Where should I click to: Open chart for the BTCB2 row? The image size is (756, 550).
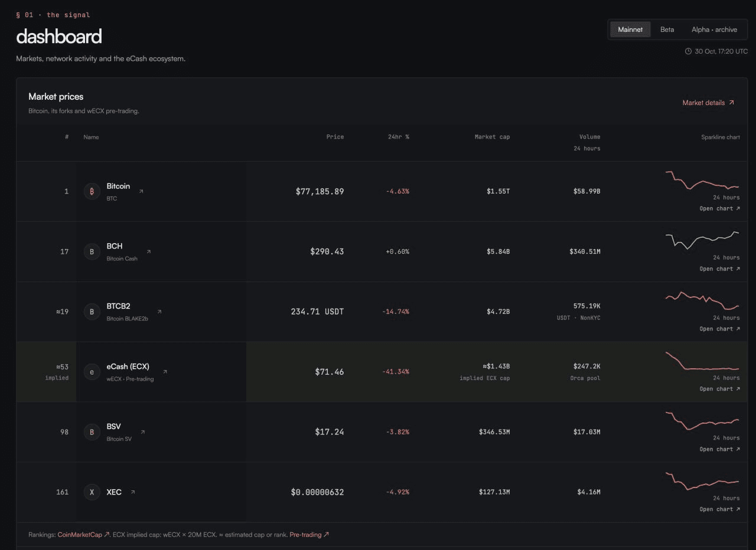(x=719, y=329)
